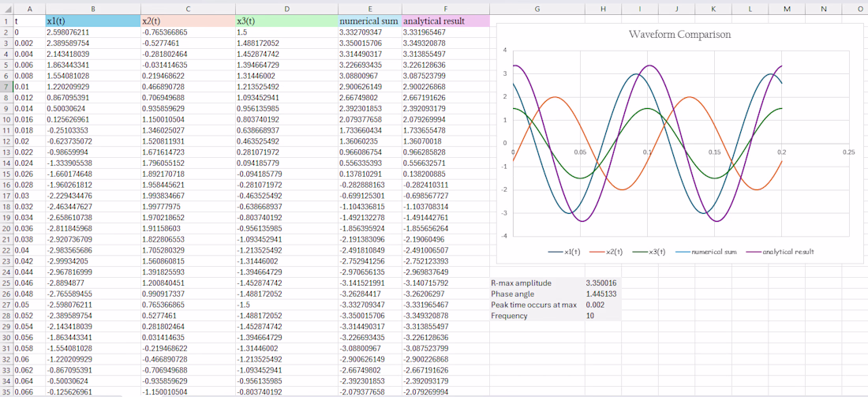Select column D header
The height and width of the screenshot is (397, 868).
[x=286, y=9]
